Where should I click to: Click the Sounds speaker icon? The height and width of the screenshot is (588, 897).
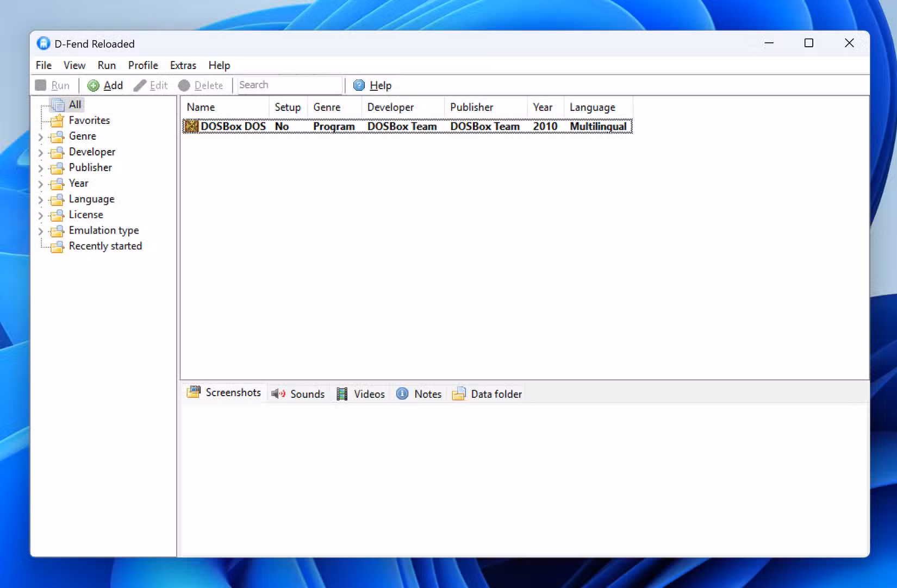[x=278, y=393]
